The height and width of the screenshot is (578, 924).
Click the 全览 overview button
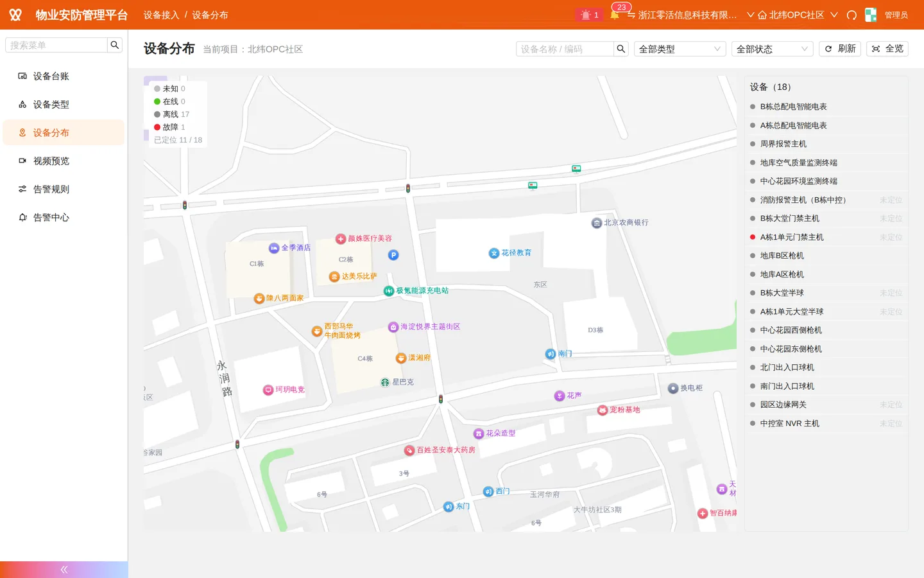pos(887,49)
